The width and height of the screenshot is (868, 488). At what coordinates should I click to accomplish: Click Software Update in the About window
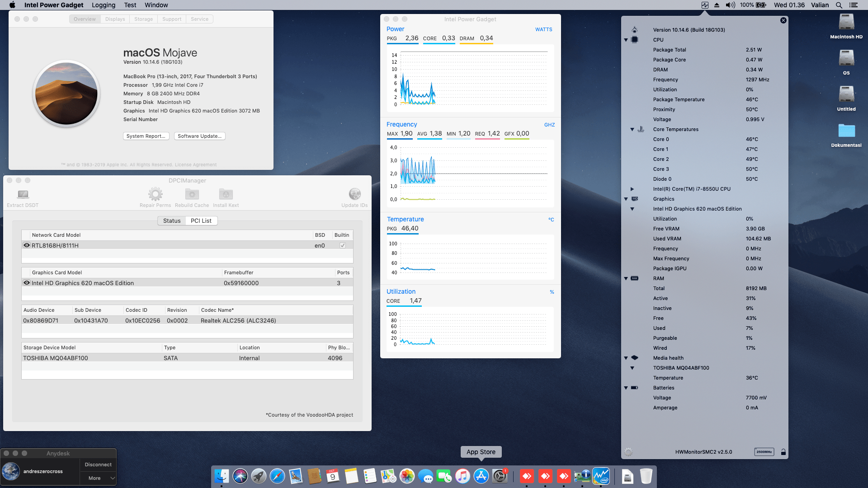(x=199, y=136)
